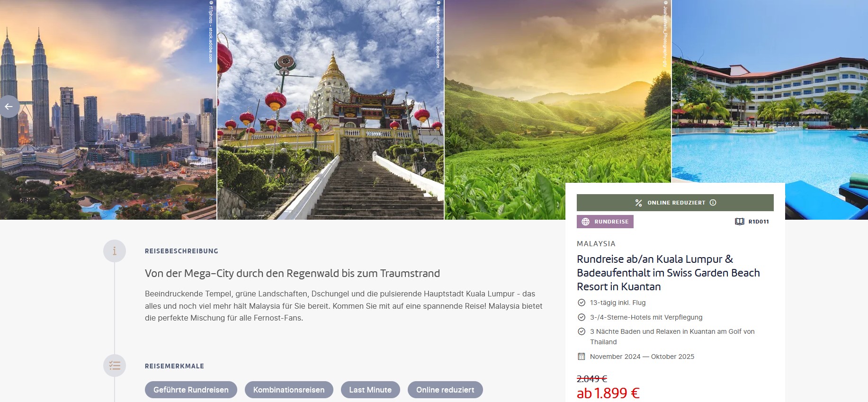
Task: Click the Reisebeschreibung info circle icon
Action: [x=115, y=251]
